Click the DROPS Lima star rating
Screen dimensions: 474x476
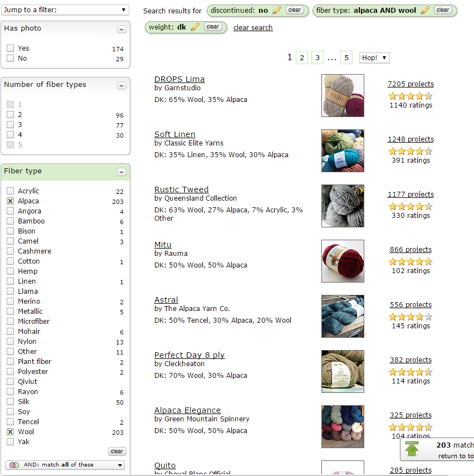tap(411, 96)
